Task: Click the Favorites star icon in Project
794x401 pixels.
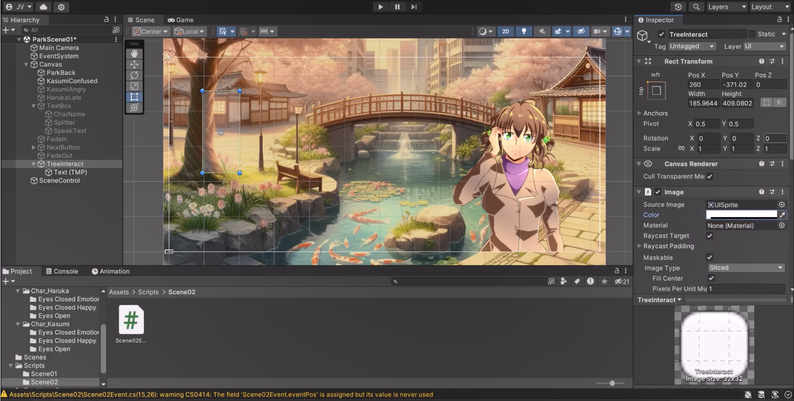Action: 604,281
